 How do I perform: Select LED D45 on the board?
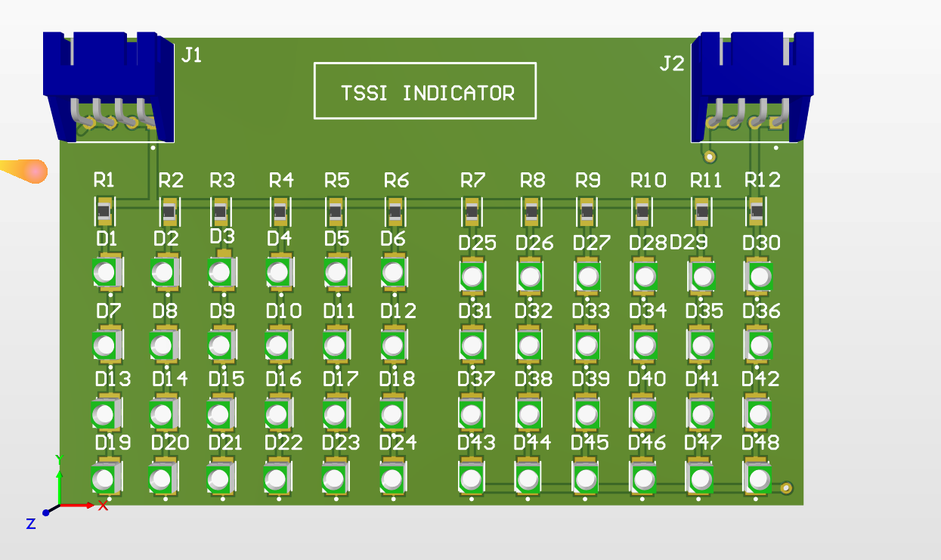click(586, 478)
